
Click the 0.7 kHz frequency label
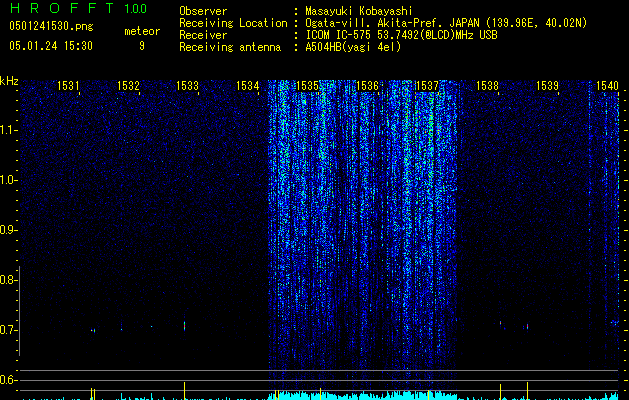tap(8, 330)
